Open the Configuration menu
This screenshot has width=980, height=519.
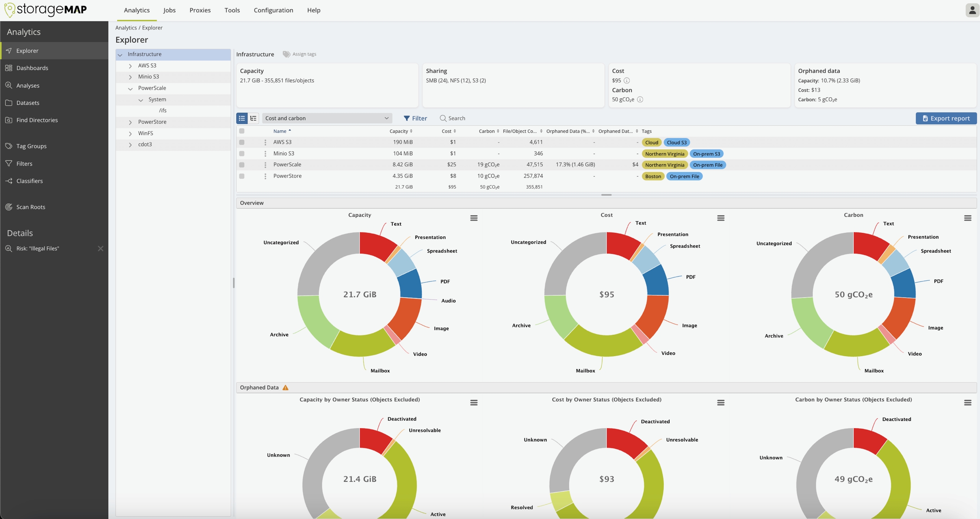pos(273,10)
